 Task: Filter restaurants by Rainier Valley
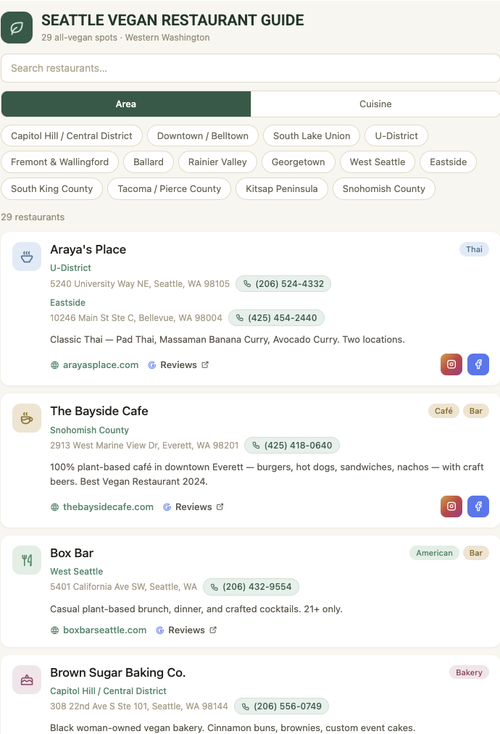(x=217, y=162)
